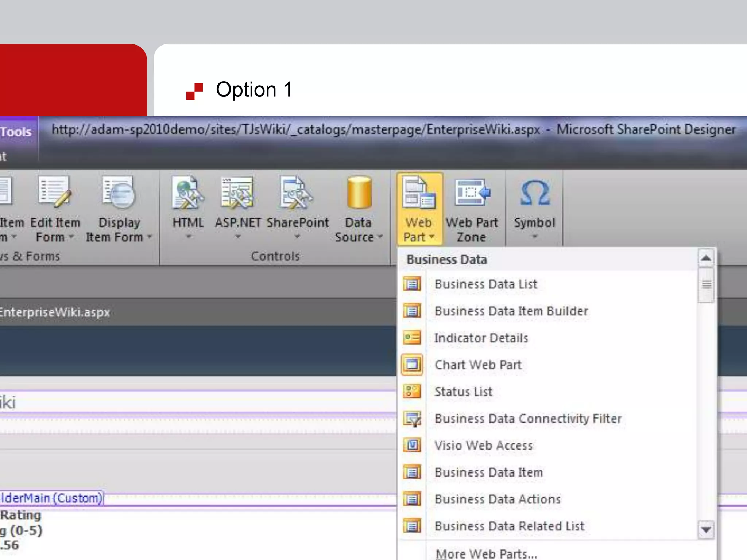Image resolution: width=747 pixels, height=560 pixels.
Task: Open the Symbol omega icon
Action: 534,192
